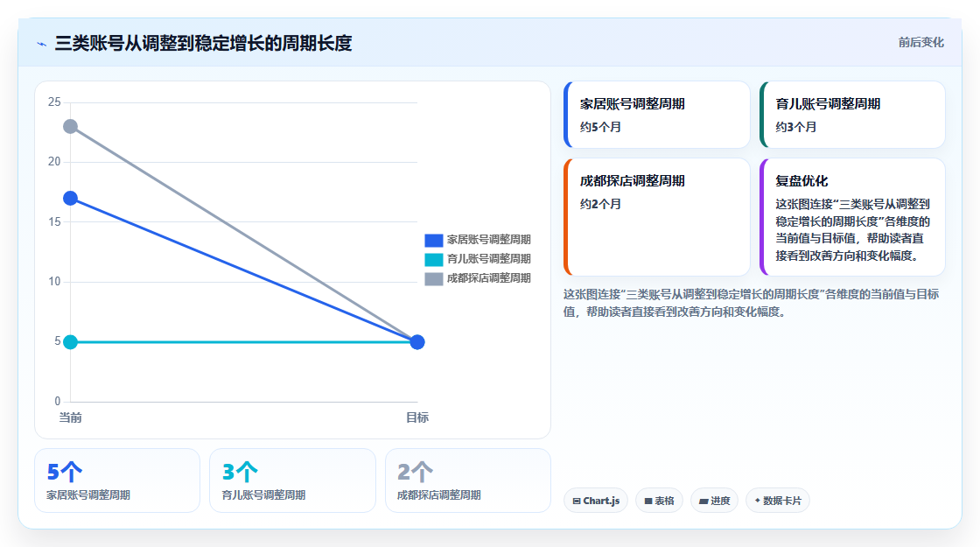This screenshot has height=547, width=980.
Task: Click the icon in Chart.js tag
Action: [x=577, y=501]
